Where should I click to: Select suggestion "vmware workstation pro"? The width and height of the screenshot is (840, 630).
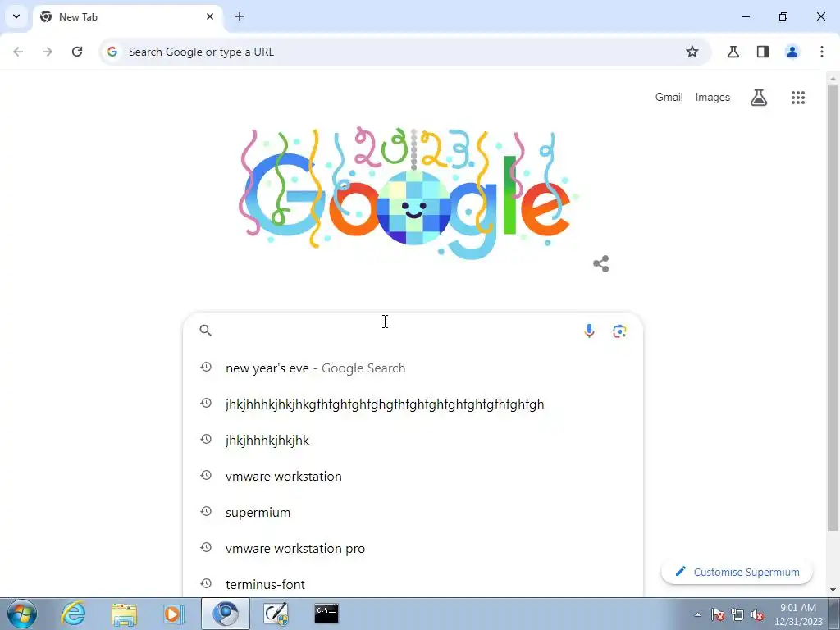(413, 549)
